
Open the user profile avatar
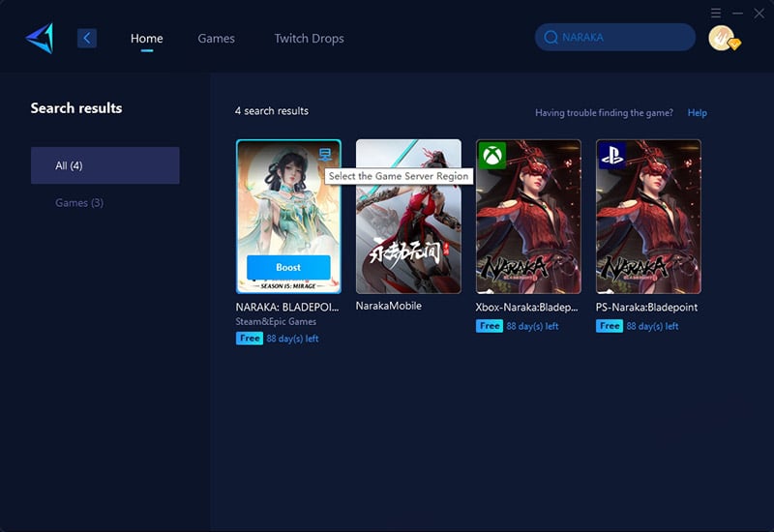tap(723, 38)
